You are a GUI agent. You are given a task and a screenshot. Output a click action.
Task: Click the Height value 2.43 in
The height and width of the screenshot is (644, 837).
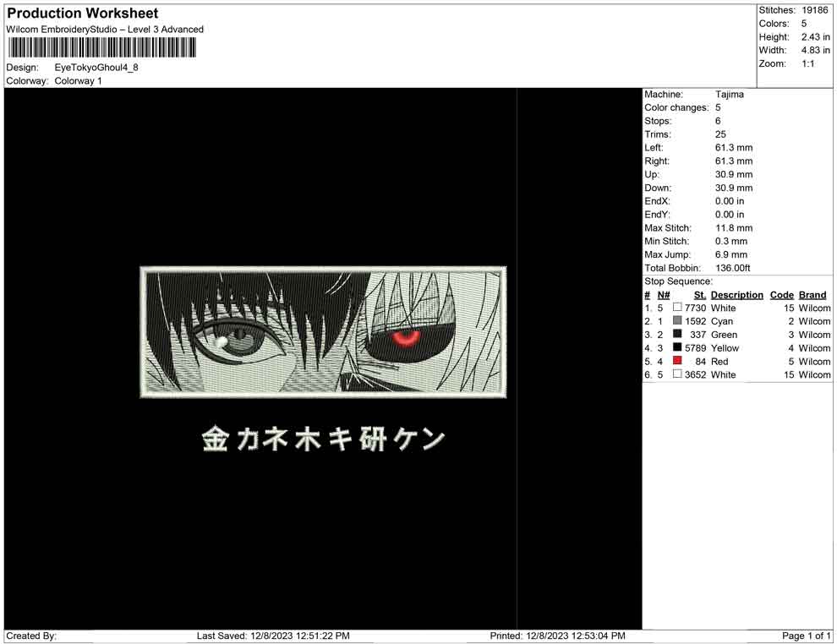pyautogui.click(x=815, y=37)
